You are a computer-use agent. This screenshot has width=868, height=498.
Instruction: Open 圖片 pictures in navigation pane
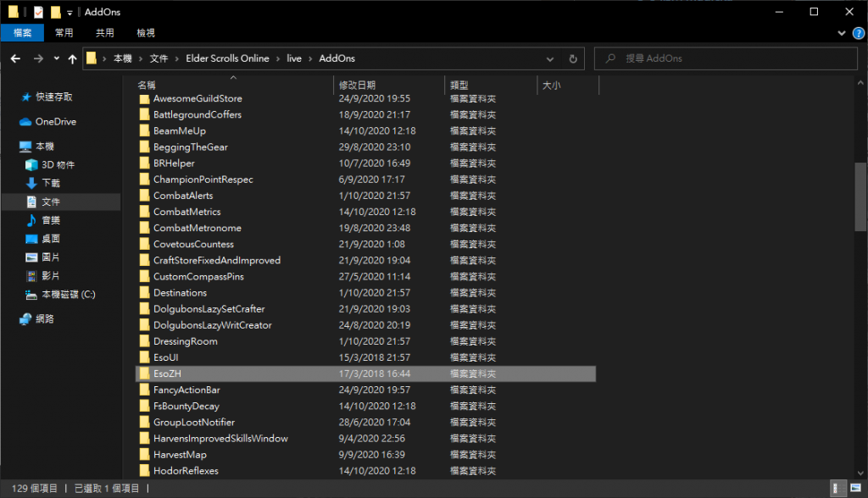pos(50,257)
